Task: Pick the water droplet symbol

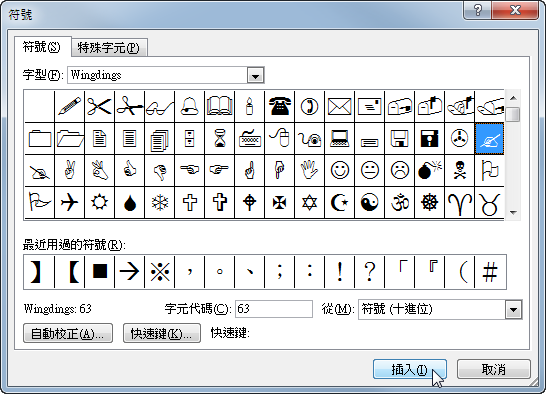Action: tap(130, 202)
